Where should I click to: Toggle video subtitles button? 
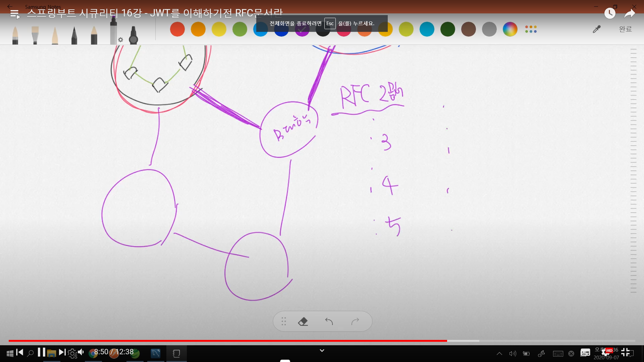585,352
